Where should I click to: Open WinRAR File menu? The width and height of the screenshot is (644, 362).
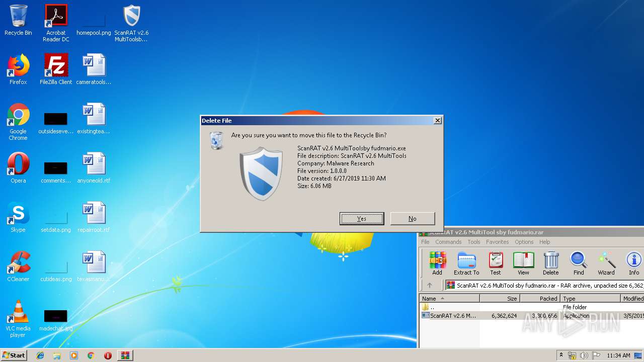tap(425, 242)
